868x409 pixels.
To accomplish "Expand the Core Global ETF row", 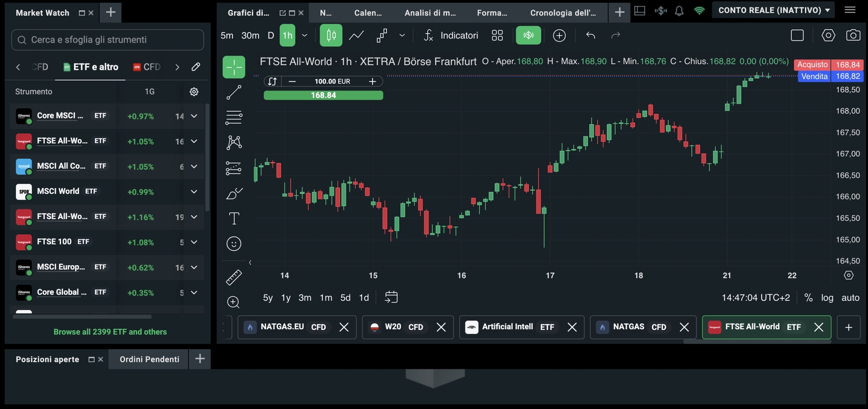I will coord(194,292).
